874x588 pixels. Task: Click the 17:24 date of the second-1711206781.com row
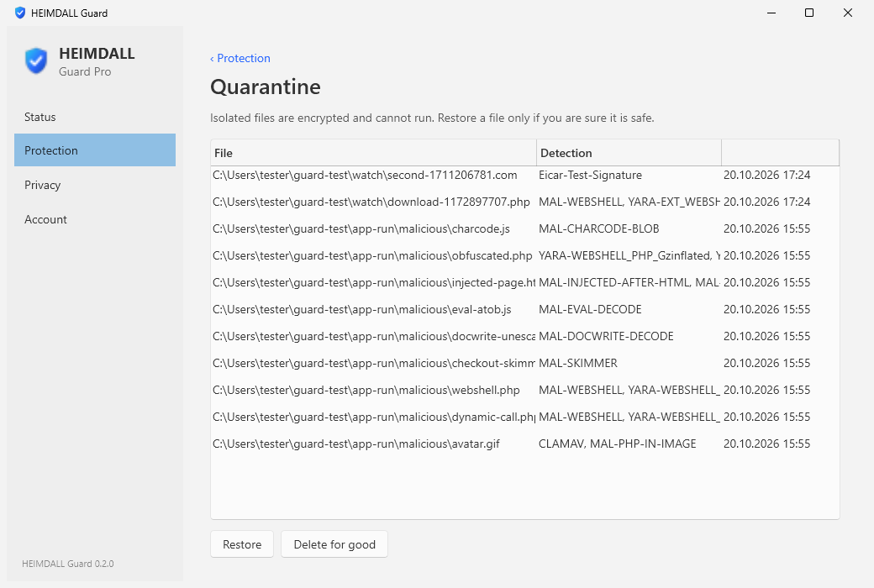click(x=766, y=175)
